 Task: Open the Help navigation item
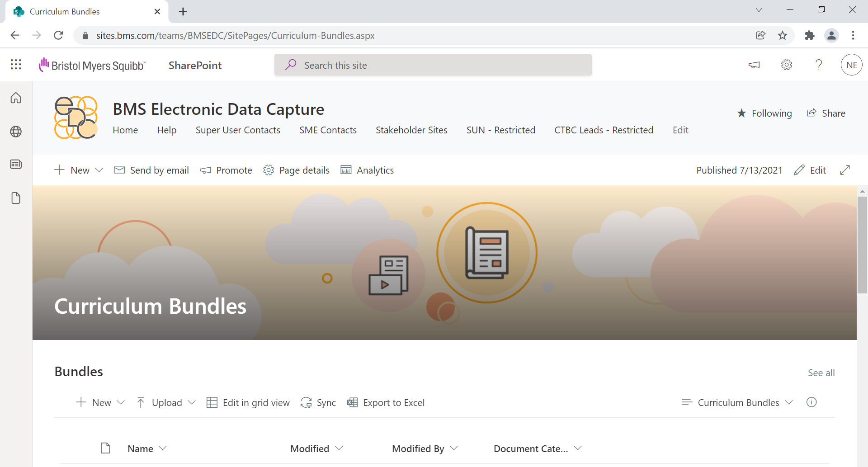click(167, 130)
